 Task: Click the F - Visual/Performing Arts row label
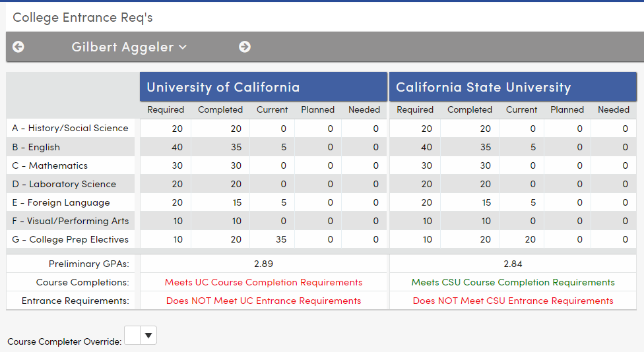70,221
